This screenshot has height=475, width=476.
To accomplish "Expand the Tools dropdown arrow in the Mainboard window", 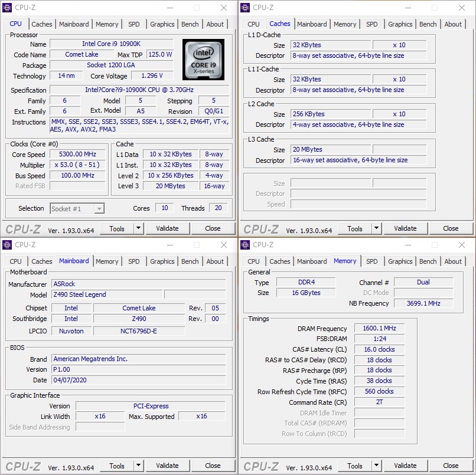I will tap(138, 466).
